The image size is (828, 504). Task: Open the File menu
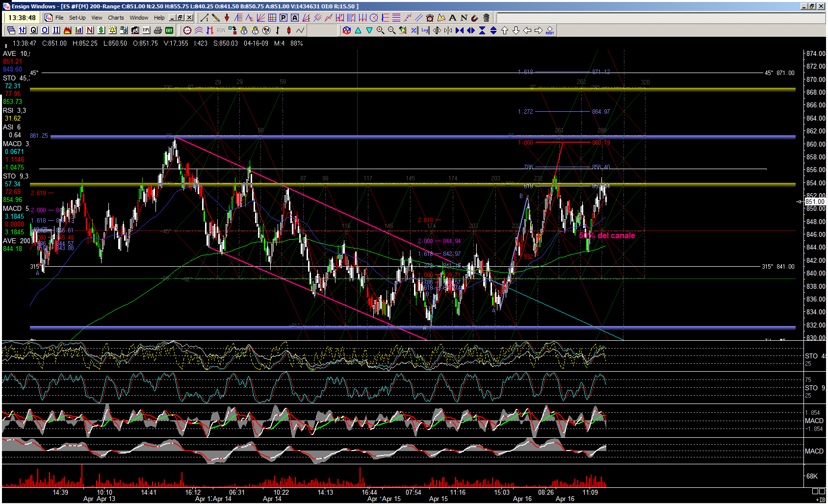click(59, 18)
